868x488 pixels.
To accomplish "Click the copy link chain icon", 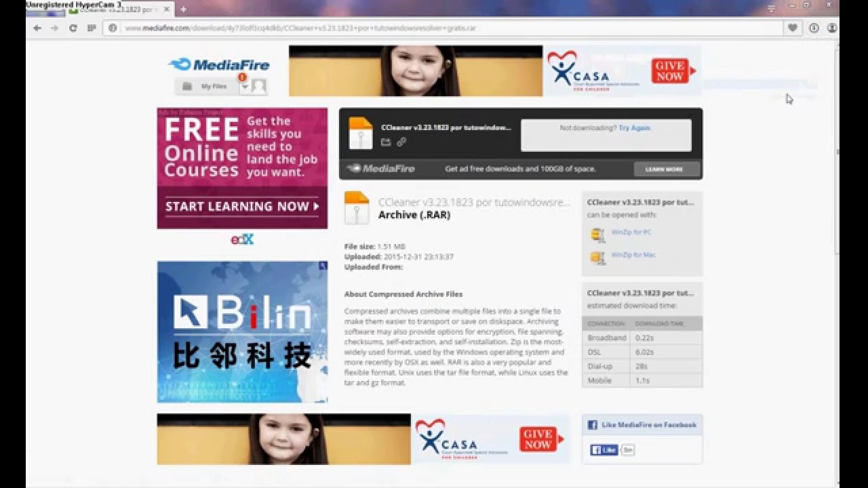I will [401, 142].
